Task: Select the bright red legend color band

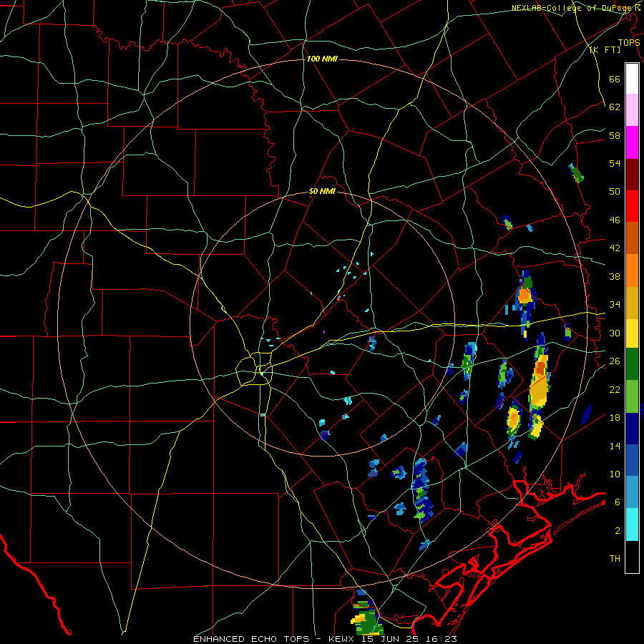Action: click(632, 206)
